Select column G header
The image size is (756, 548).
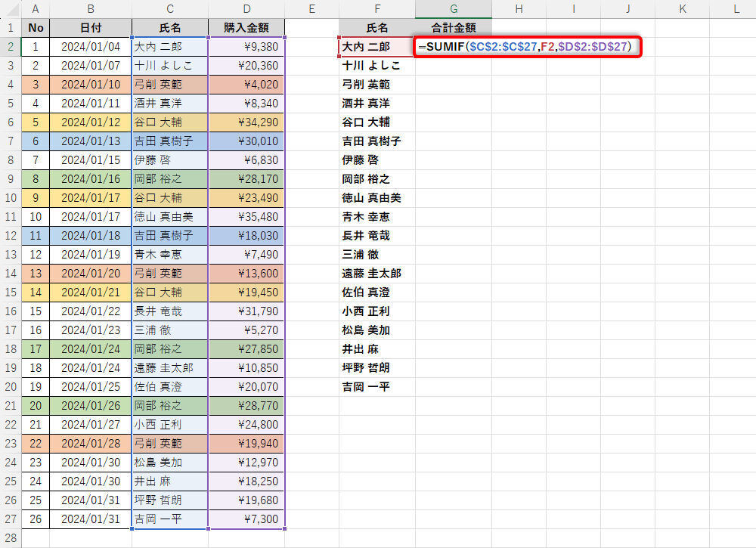(x=453, y=9)
